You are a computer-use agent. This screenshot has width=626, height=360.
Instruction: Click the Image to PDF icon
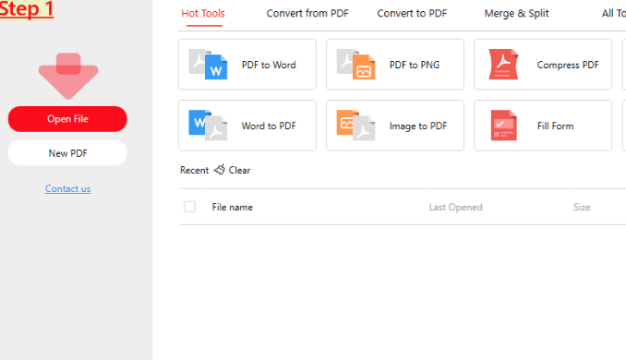(356, 125)
